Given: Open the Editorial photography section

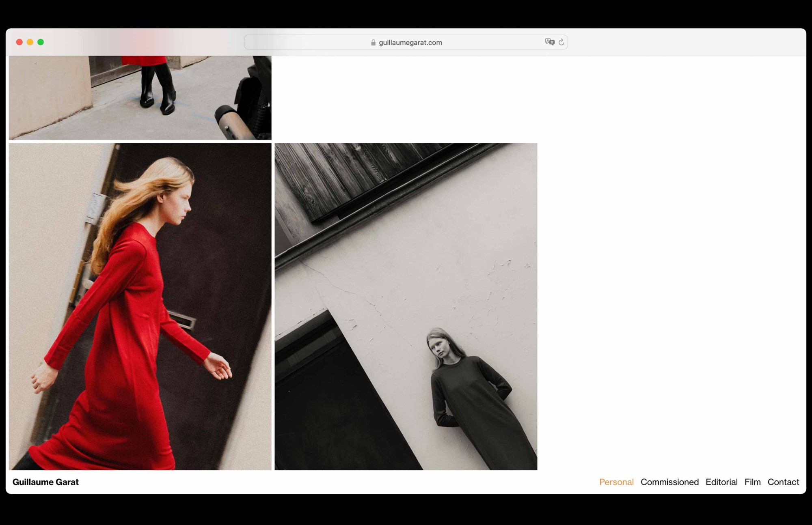Looking at the screenshot, I should click(721, 482).
